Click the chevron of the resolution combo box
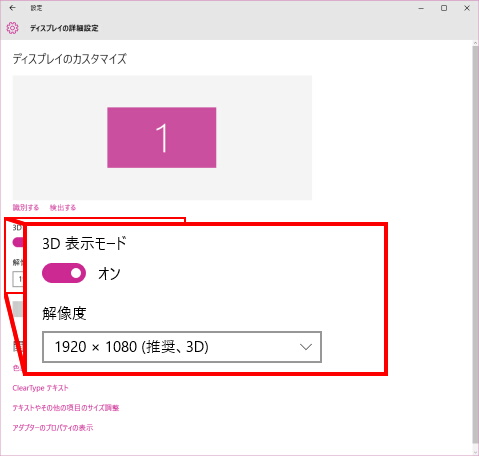Screen dimensions: 479x456 click(306, 347)
